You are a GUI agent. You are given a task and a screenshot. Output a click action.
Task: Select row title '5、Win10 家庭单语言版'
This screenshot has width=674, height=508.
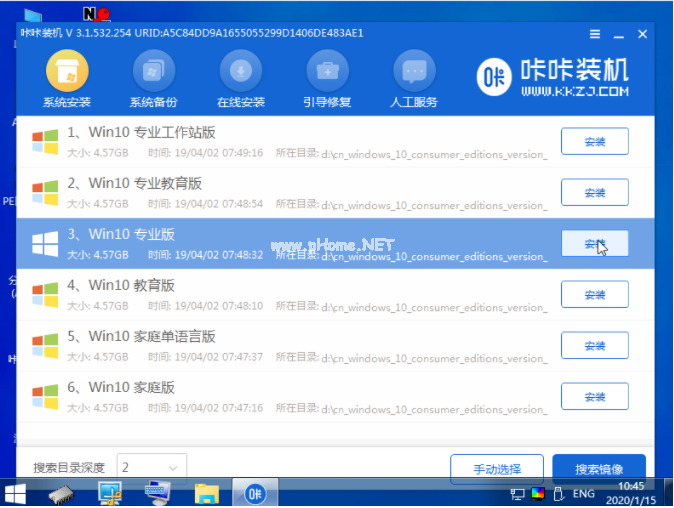pyautogui.click(x=141, y=337)
